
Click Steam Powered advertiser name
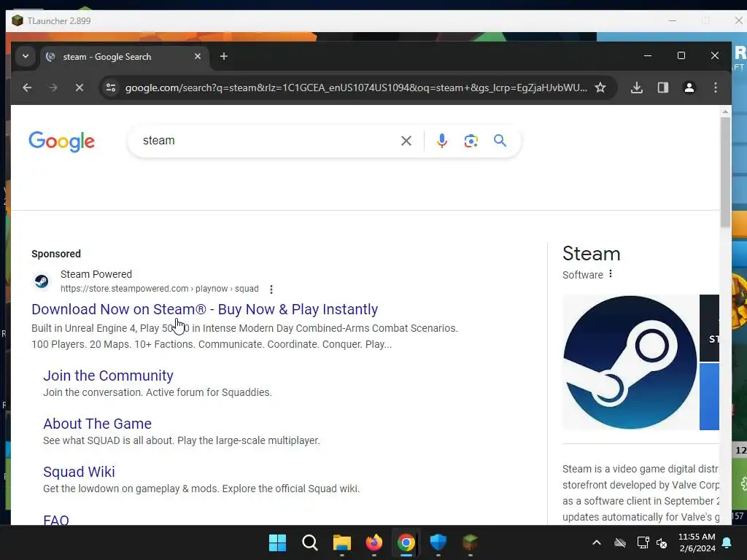coord(96,274)
